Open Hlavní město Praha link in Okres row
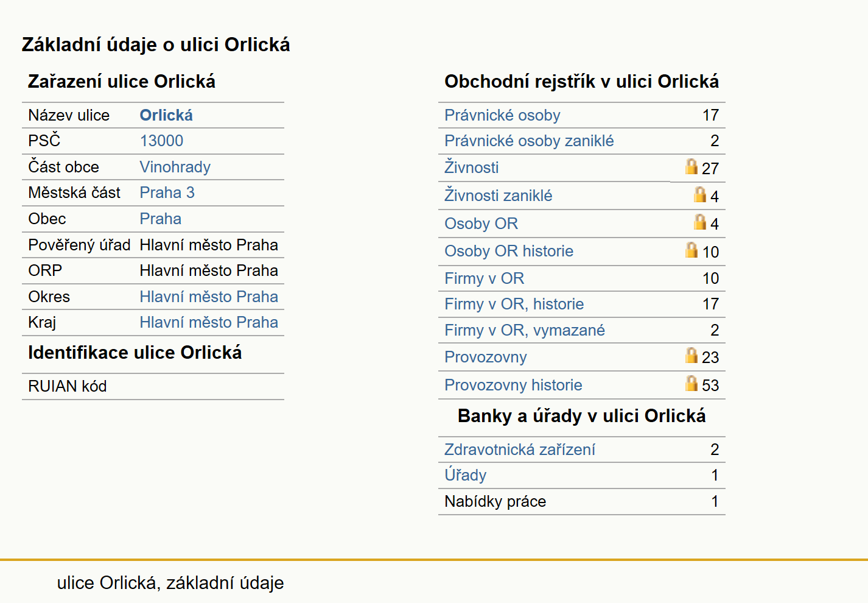 point(209,297)
